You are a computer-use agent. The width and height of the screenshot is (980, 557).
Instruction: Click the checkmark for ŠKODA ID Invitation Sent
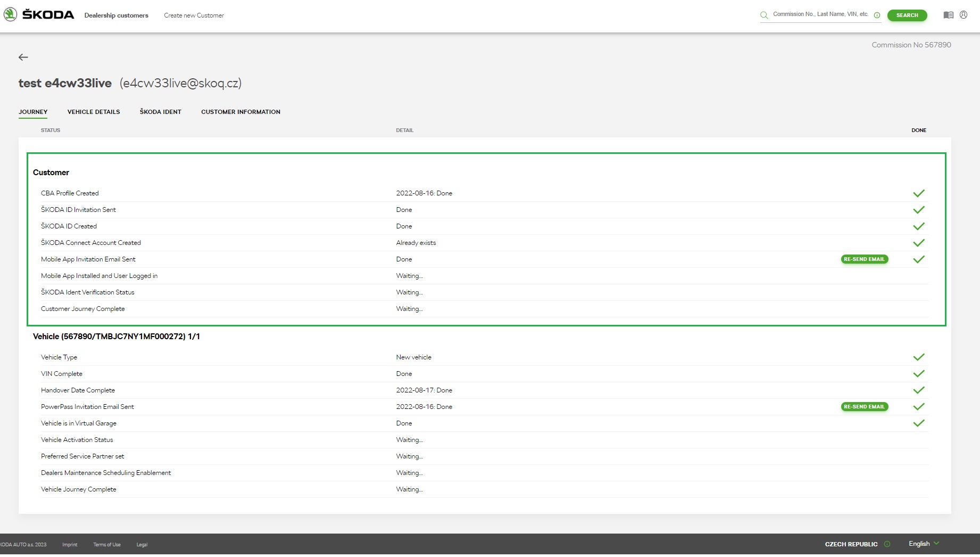pos(919,210)
